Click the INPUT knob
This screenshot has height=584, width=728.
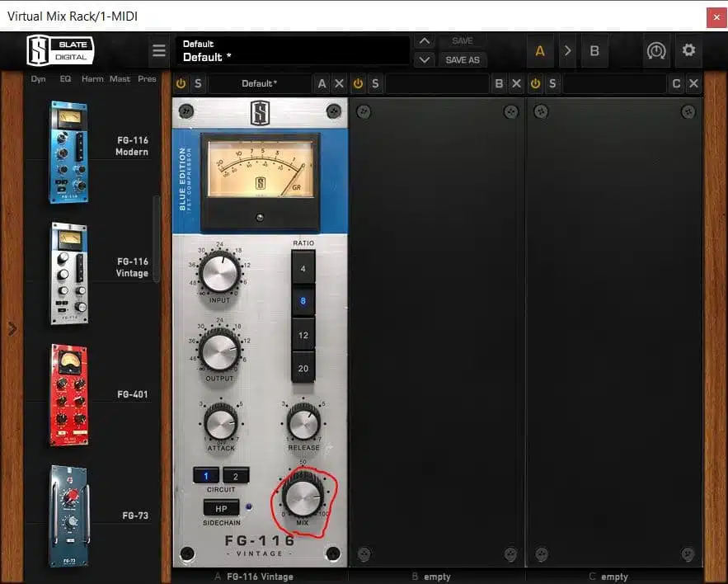pyautogui.click(x=220, y=272)
